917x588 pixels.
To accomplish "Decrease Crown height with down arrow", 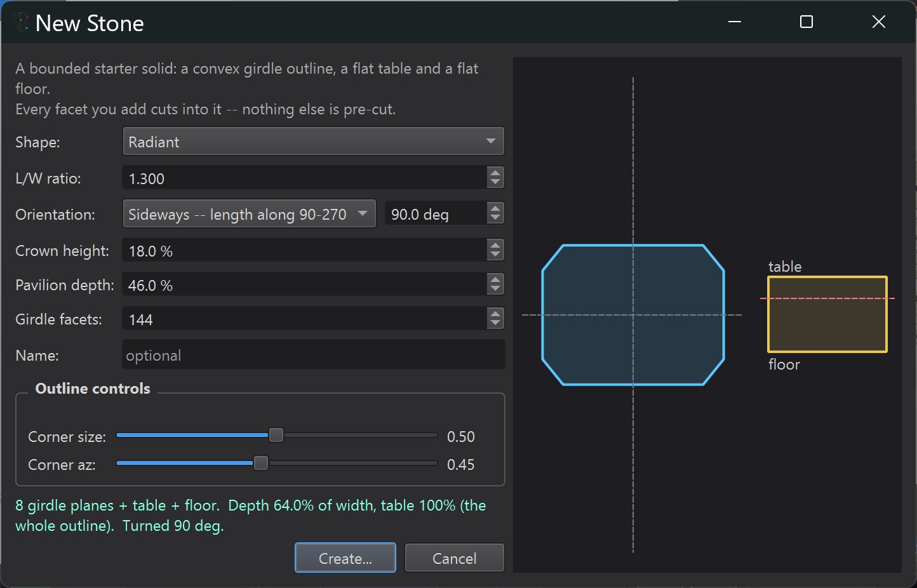I will click(495, 256).
